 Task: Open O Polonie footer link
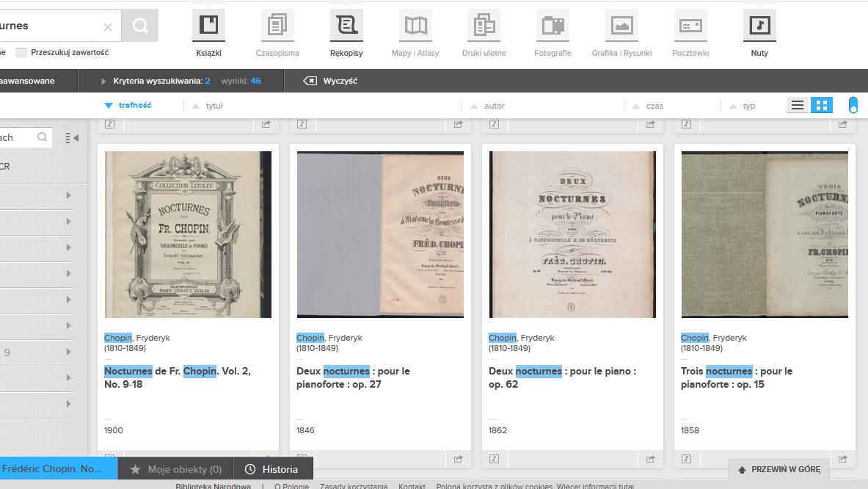click(292, 485)
